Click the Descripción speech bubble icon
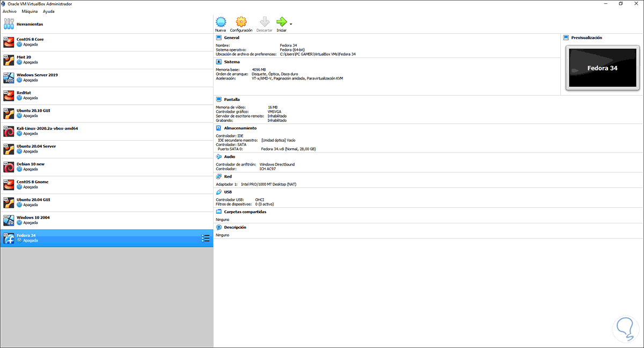This screenshot has width=644, height=348. tap(218, 227)
